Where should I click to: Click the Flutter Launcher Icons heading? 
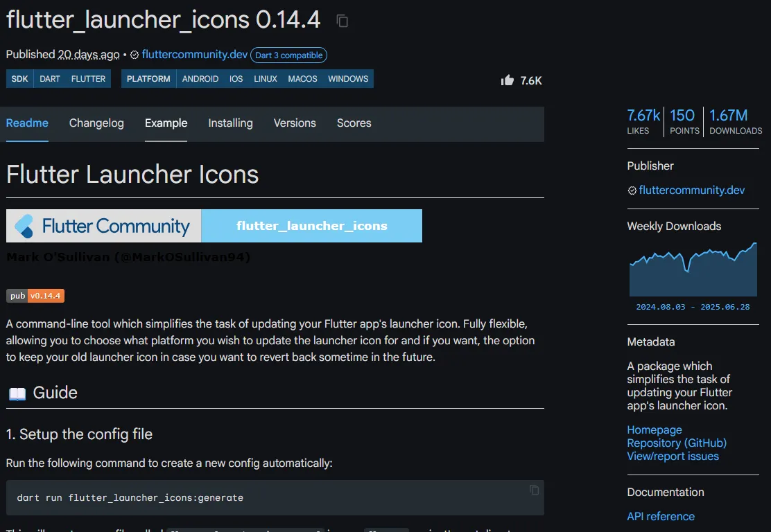pos(132,175)
